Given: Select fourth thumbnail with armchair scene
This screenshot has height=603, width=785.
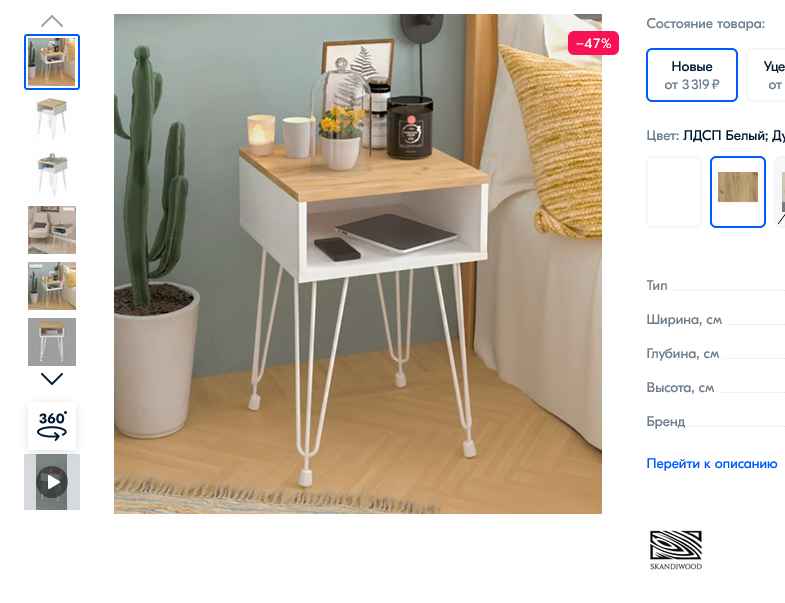Looking at the screenshot, I should 52,230.
